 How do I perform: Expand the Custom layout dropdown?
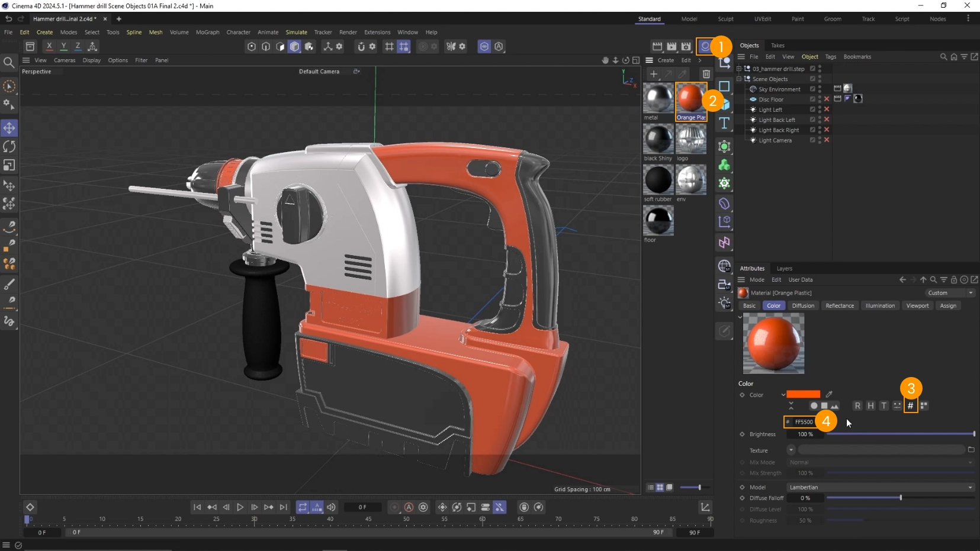[949, 293]
